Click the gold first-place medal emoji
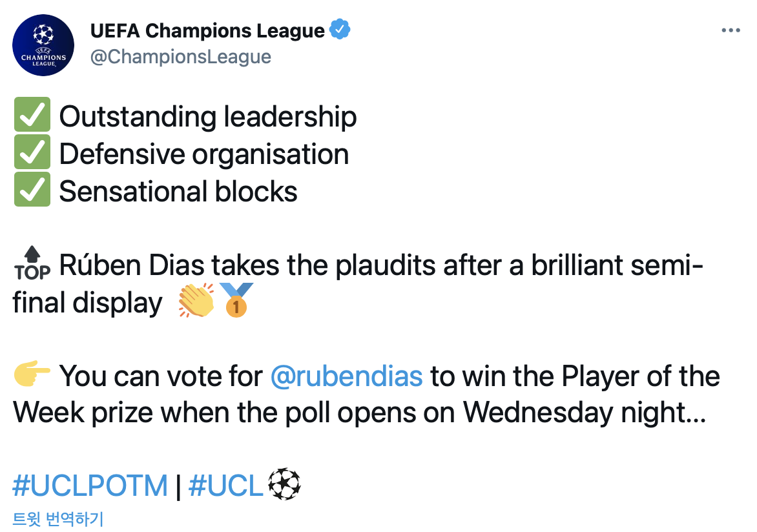 point(236,301)
